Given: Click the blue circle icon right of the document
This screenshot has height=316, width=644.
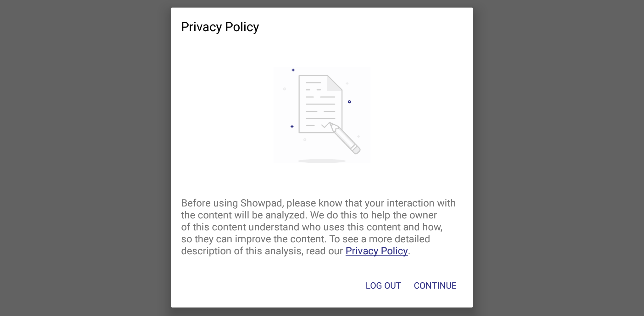Looking at the screenshot, I should tap(349, 102).
